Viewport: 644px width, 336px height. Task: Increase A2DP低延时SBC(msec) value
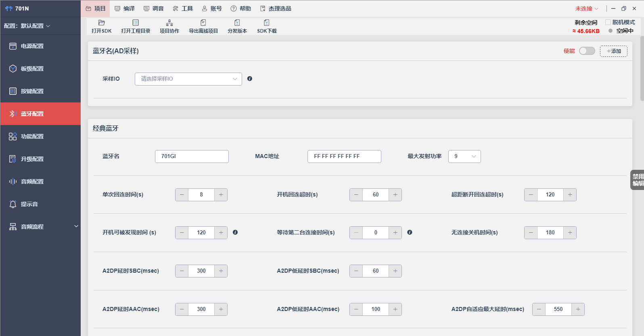point(395,271)
